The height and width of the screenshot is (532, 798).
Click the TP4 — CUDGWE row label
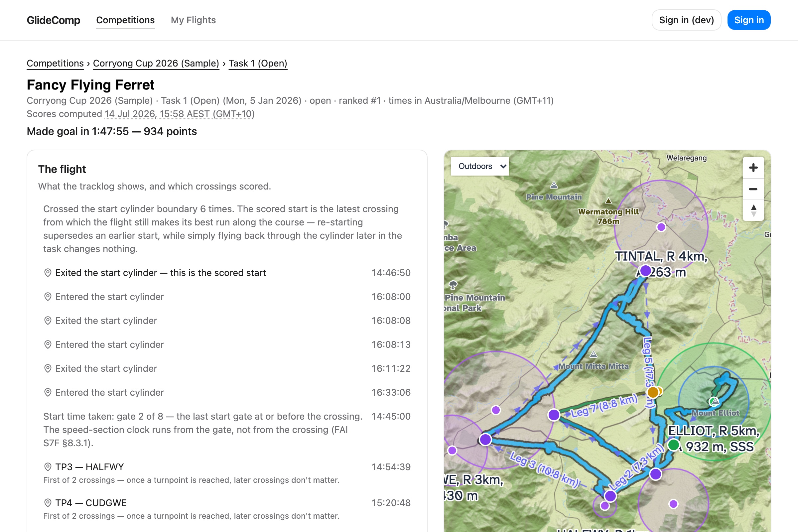(x=91, y=503)
